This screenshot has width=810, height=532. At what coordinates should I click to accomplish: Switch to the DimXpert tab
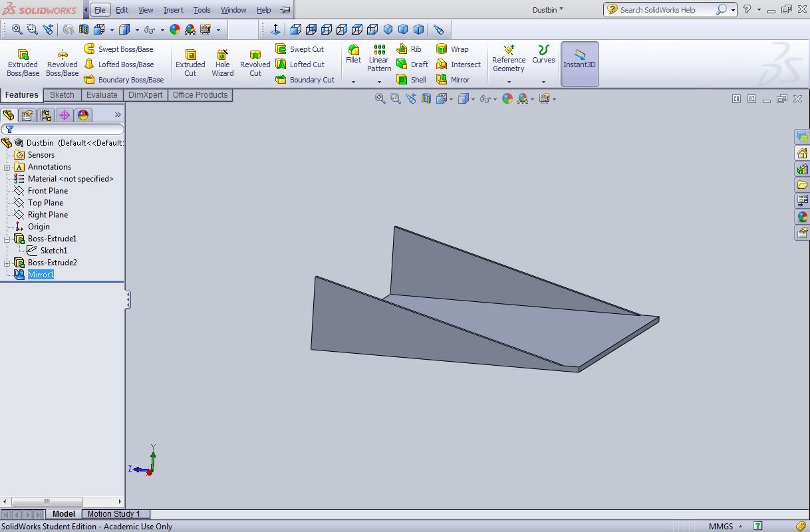coord(145,95)
